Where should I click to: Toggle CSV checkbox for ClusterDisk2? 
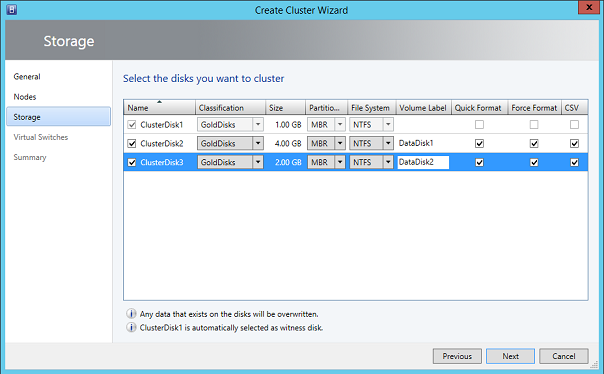coord(574,144)
